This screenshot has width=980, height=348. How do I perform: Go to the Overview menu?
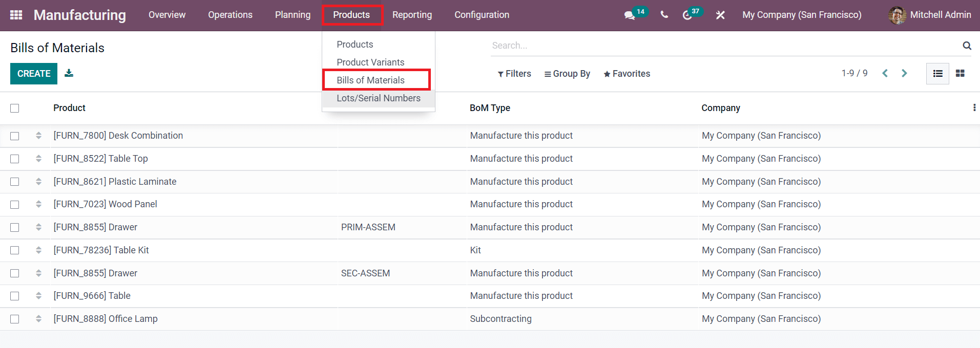point(167,15)
